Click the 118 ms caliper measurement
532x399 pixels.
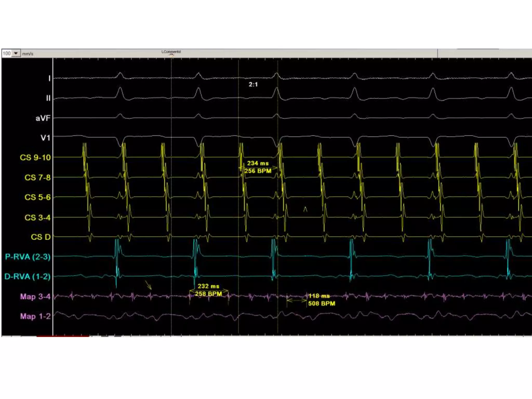(319, 296)
